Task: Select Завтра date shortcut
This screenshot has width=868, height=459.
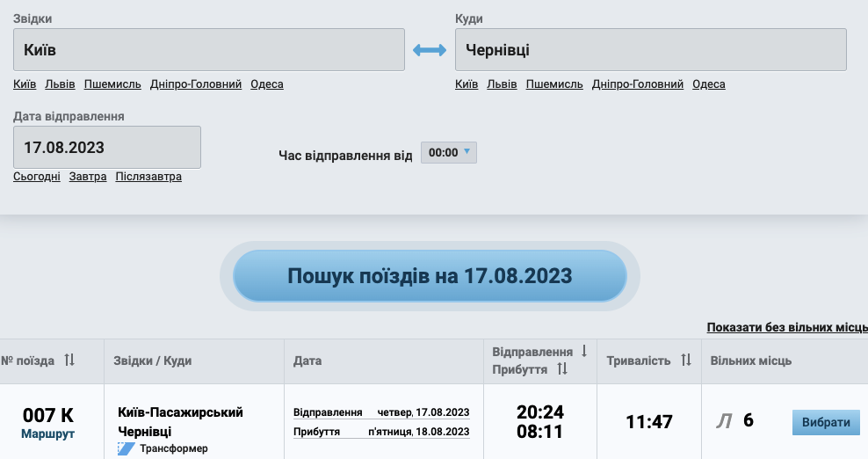Action: (x=88, y=177)
